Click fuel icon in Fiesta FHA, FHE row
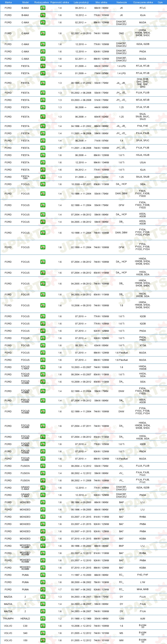Viewport: 167px width, 644px height. (43, 126)
